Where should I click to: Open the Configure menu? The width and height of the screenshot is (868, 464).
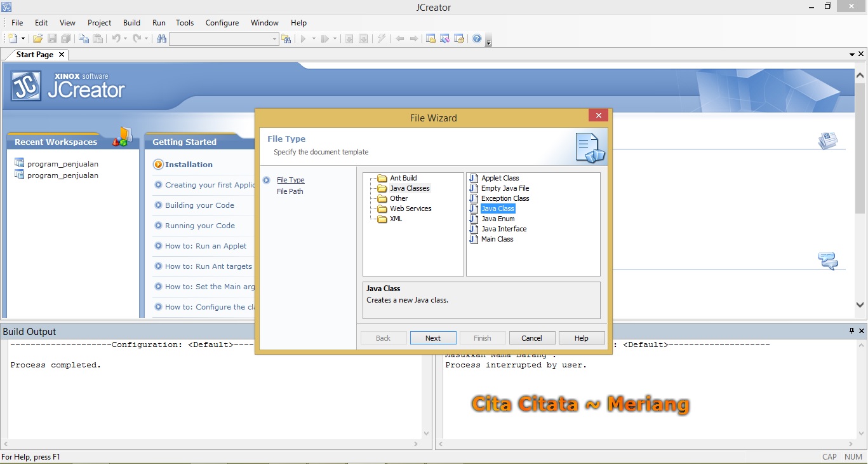click(222, 22)
